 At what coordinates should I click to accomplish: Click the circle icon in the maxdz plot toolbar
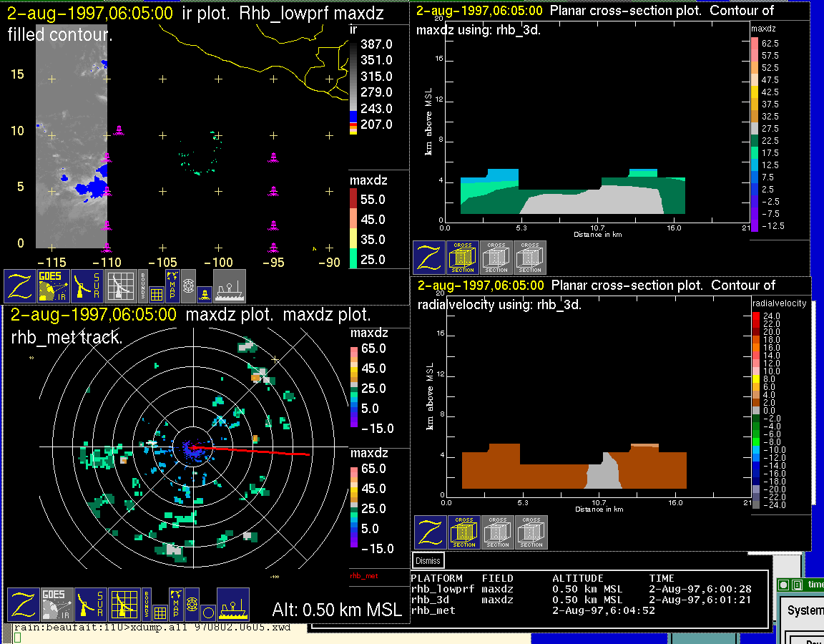(x=207, y=613)
